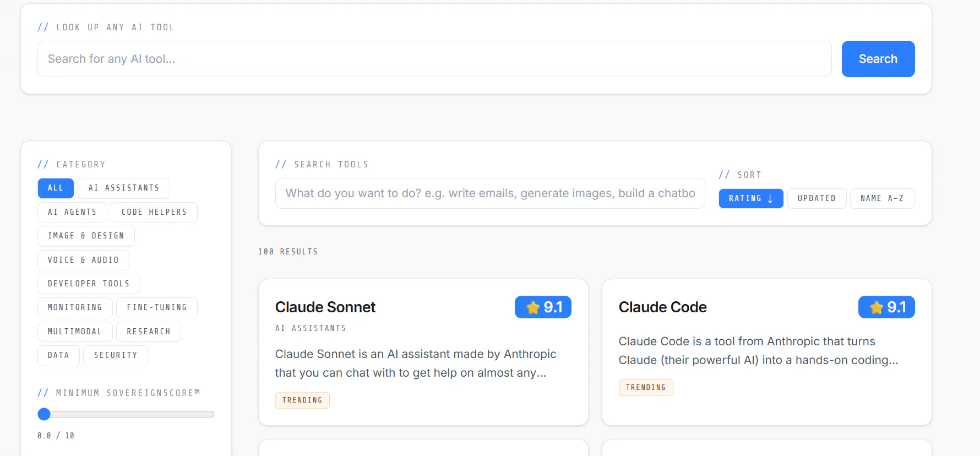Filter by Multimodal category

click(x=75, y=332)
